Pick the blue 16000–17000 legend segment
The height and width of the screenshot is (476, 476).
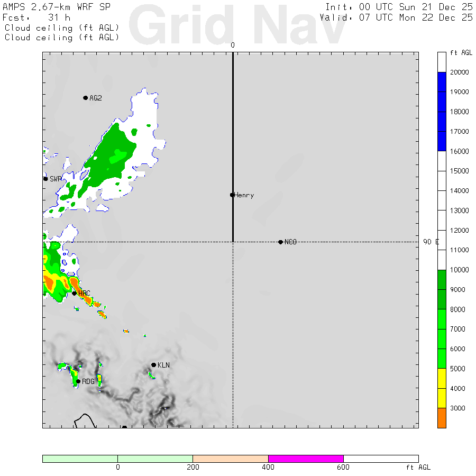click(442, 141)
